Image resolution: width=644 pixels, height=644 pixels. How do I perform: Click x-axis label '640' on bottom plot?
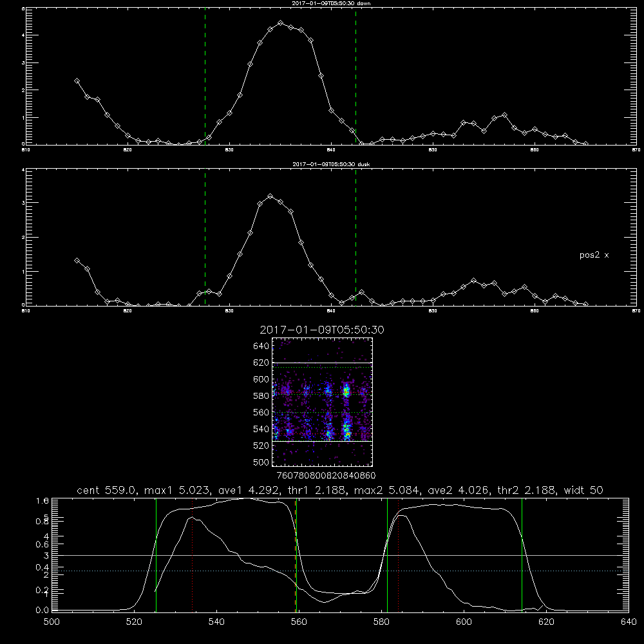click(x=629, y=622)
